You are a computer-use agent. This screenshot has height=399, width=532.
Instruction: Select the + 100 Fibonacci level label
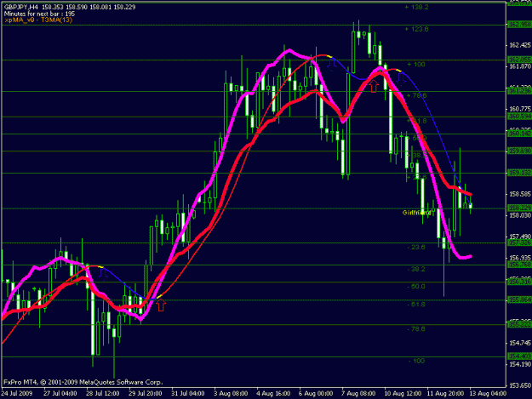(x=416, y=65)
